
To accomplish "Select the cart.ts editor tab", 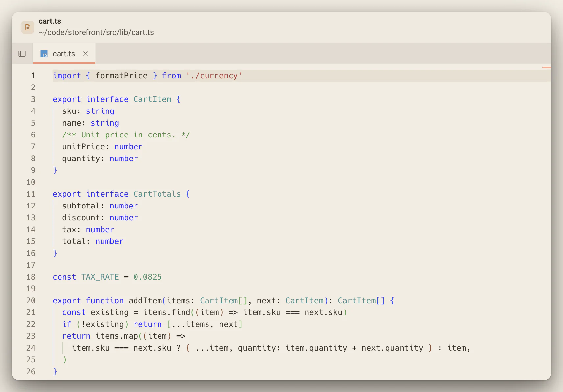I will [x=64, y=54].
